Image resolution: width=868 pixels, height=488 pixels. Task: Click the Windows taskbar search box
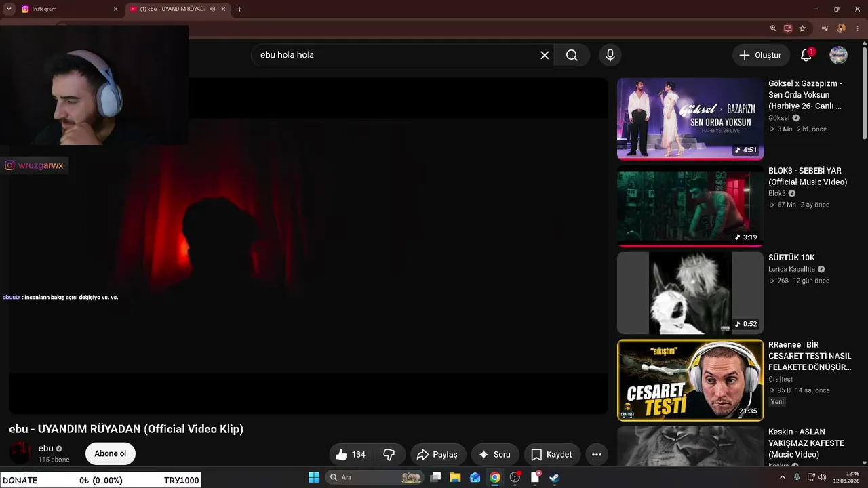[x=375, y=477]
